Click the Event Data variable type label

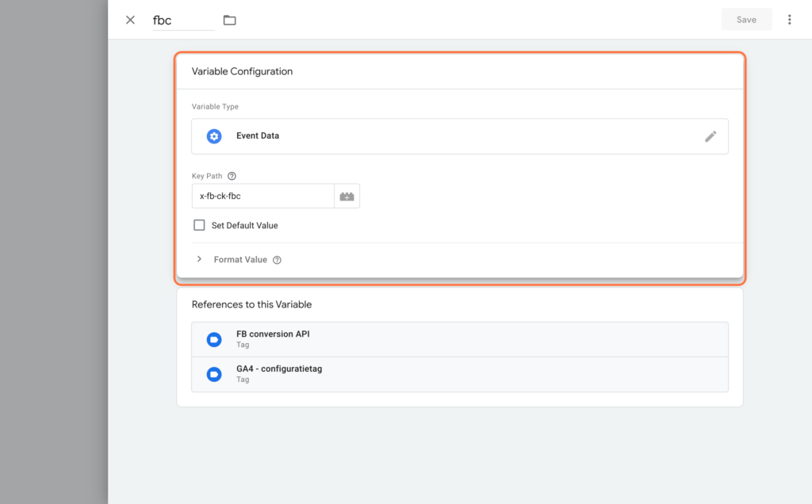click(258, 136)
